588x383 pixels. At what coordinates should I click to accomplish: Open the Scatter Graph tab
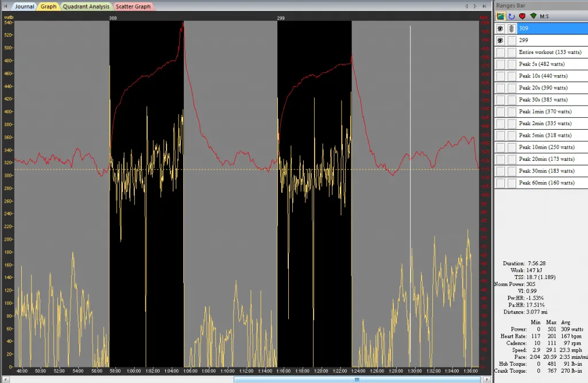(133, 6)
